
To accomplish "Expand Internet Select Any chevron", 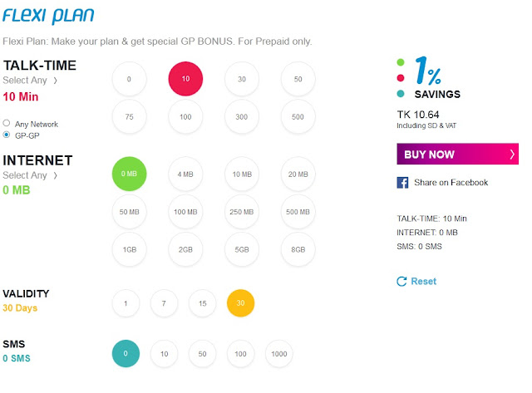I will [56, 175].
